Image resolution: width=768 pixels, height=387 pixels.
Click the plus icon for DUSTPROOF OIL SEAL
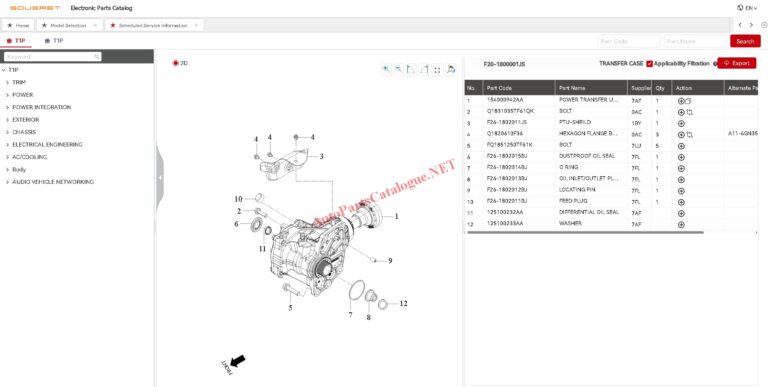(x=681, y=157)
